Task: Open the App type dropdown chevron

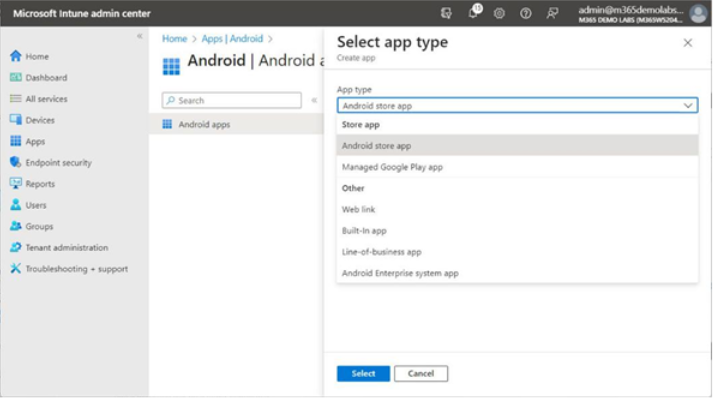Action: pos(688,105)
